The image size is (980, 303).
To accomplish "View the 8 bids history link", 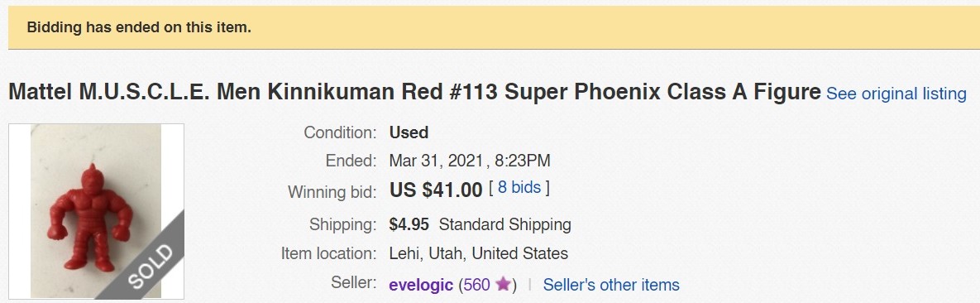I will (x=519, y=187).
